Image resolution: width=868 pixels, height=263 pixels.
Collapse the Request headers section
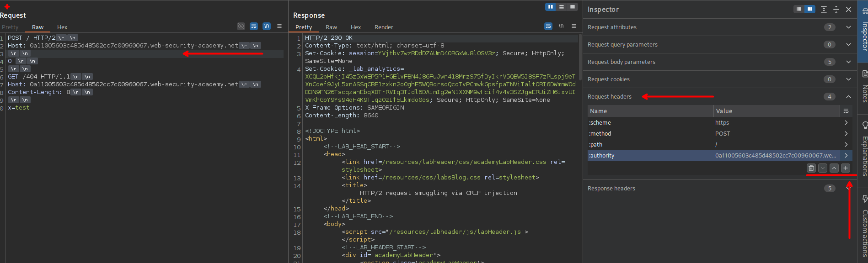848,97
